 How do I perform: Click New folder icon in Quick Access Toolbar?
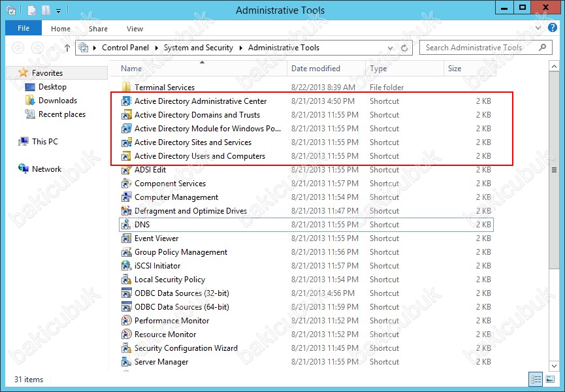coord(46,10)
